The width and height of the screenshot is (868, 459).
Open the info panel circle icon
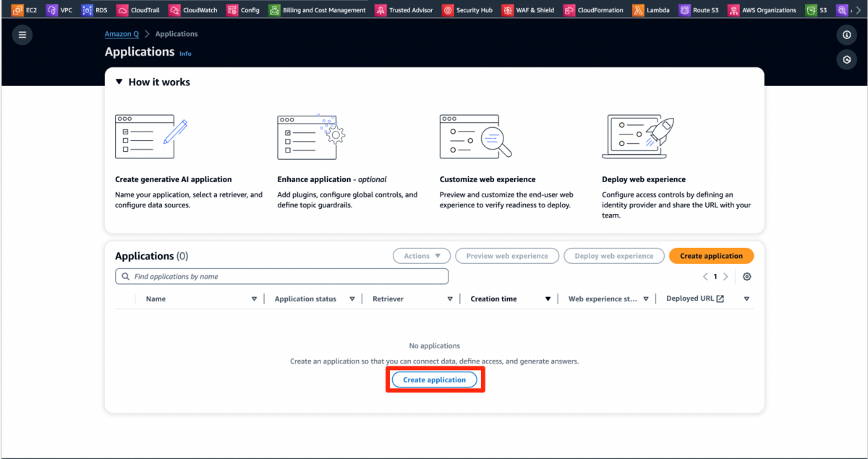pyautogui.click(x=846, y=35)
